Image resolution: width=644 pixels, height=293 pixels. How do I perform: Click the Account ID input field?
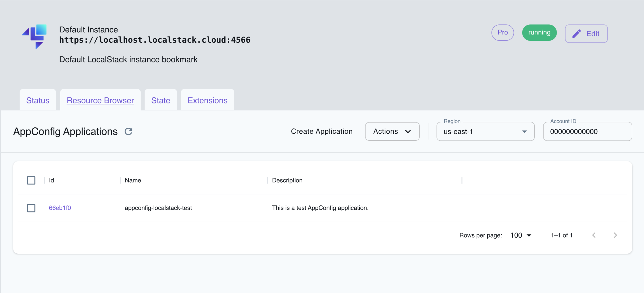click(587, 131)
